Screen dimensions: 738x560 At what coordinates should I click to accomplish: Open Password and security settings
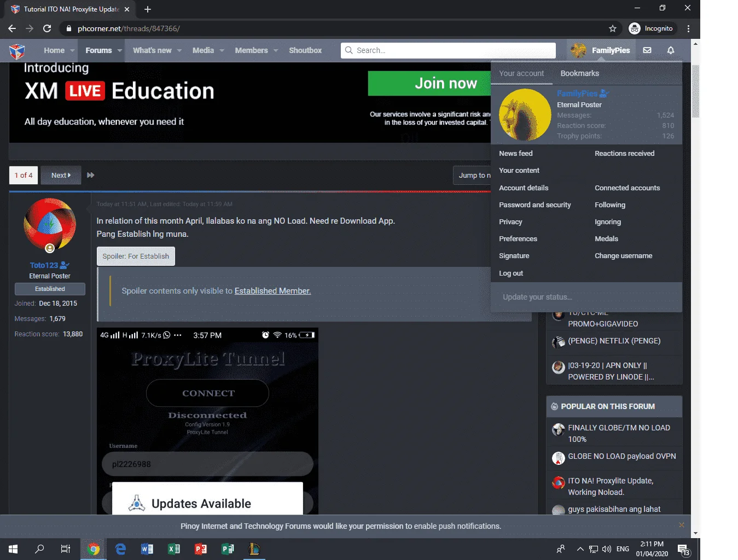pyautogui.click(x=535, y=205)
